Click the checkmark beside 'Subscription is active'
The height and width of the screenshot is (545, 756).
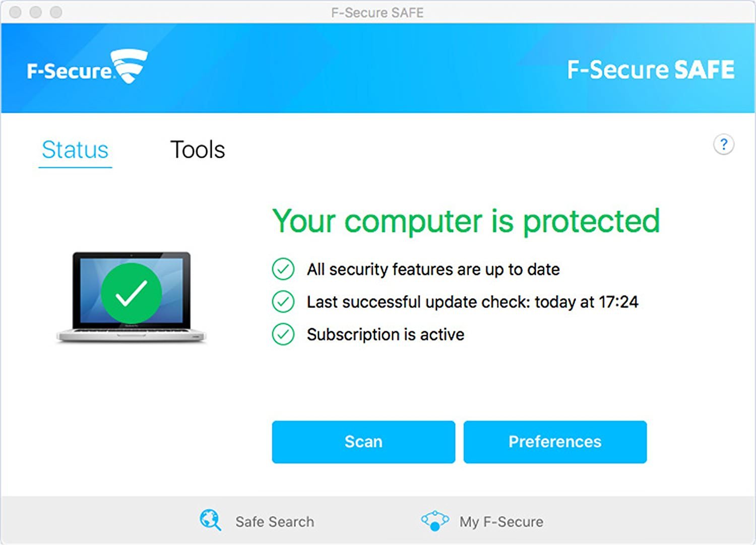pos(283,334)
